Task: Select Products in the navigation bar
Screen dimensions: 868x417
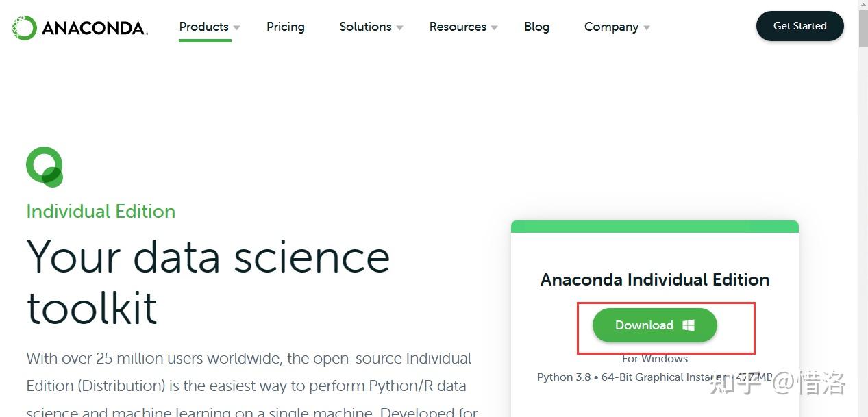Action: (203, 27)
